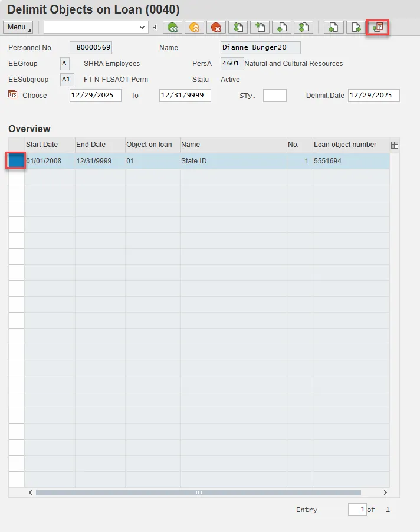This screenshot has height=532, width=420.
Task: Click the Personnel No field 80000569
Action: point(91,48)
